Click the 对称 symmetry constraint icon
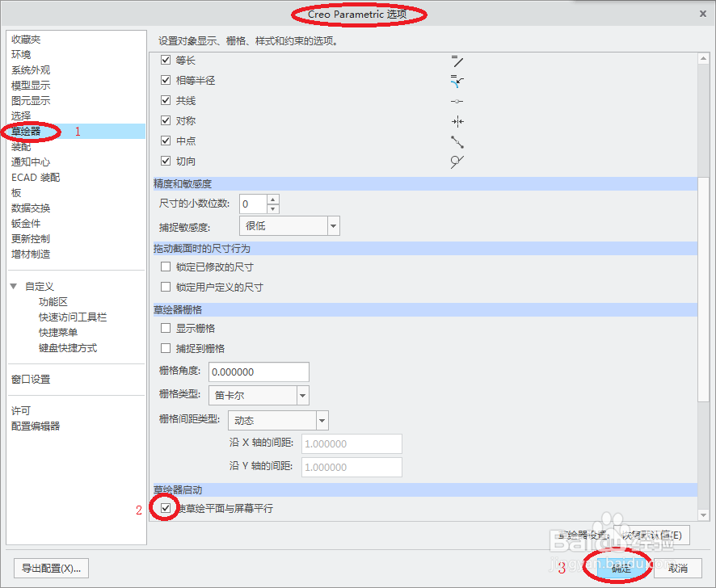The image size is (716, 588). pos(457,121)
